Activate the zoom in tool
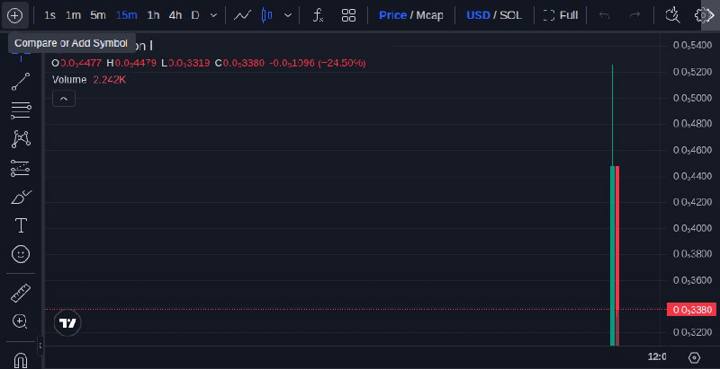 [x=20, y=322]
